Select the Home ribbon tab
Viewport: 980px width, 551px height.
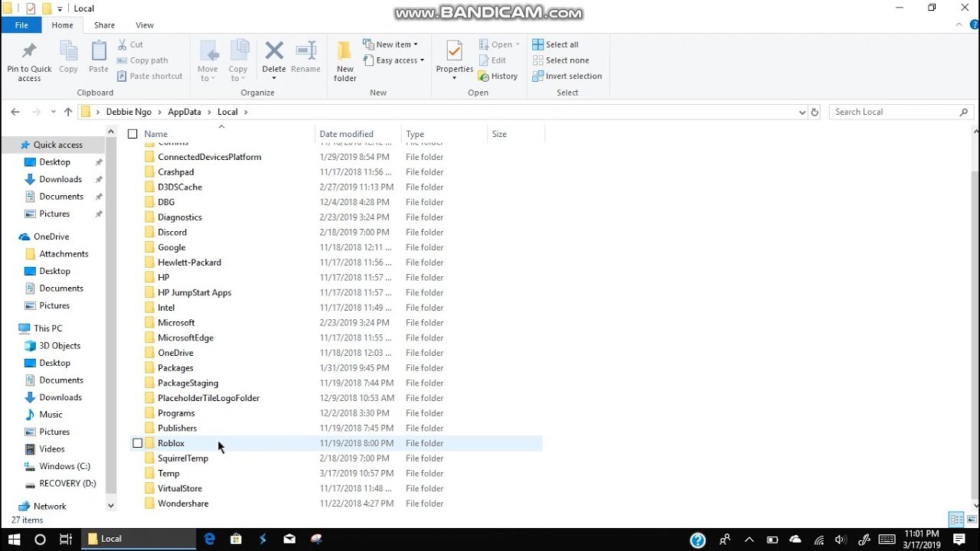63,25
